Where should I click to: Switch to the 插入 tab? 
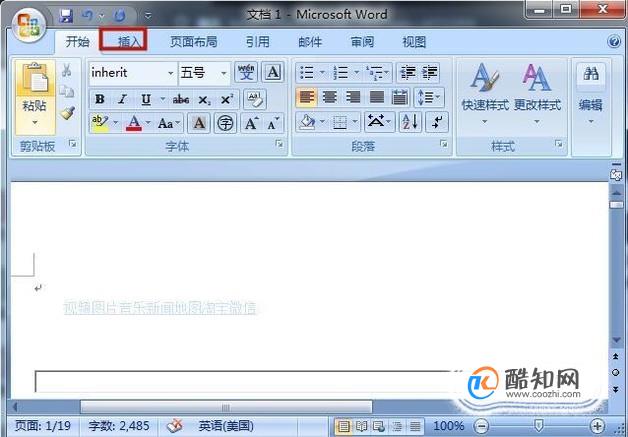pyautogui.click(x=129, y=42)
